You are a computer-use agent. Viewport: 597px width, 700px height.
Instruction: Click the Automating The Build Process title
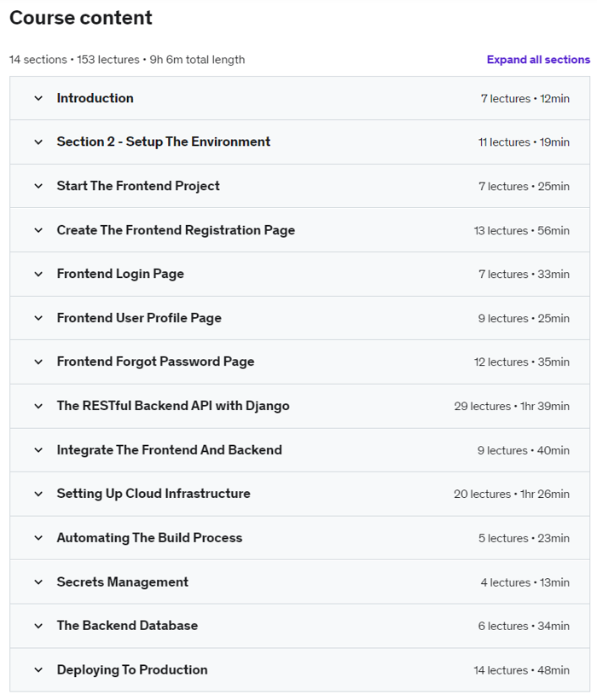149,538
